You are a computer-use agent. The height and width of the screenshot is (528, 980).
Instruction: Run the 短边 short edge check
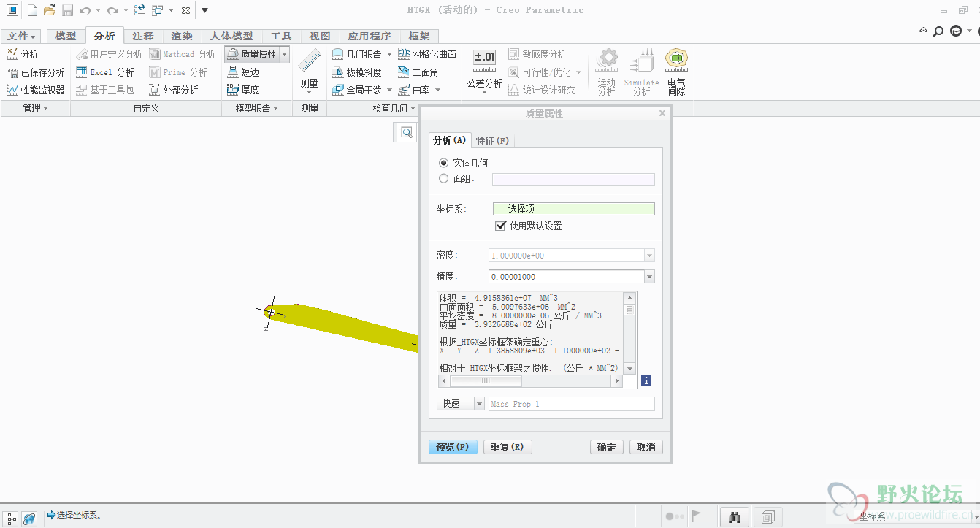coord(243,72)
